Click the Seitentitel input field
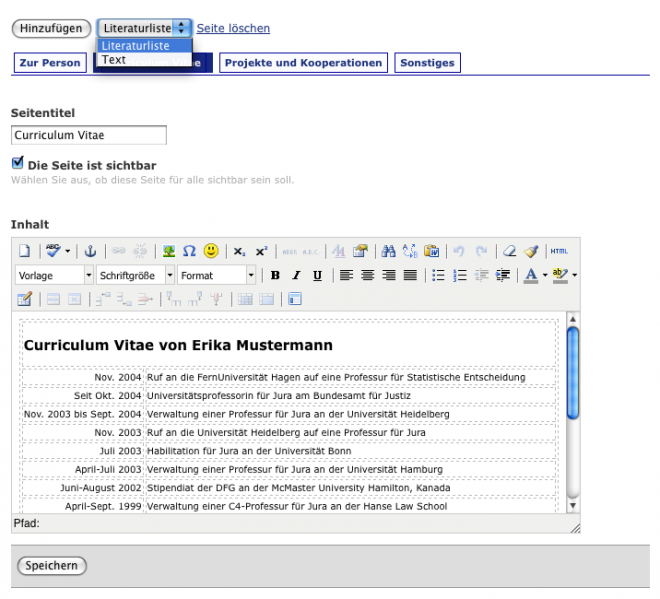The image size is (660, 599). [x=89, y=135]
